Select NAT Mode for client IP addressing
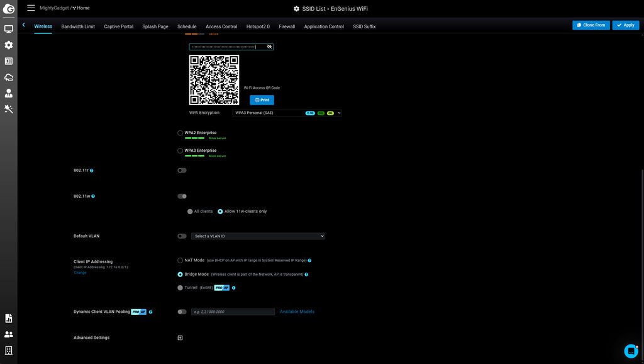The image size is (644, 364). click(x=180, y=260)
